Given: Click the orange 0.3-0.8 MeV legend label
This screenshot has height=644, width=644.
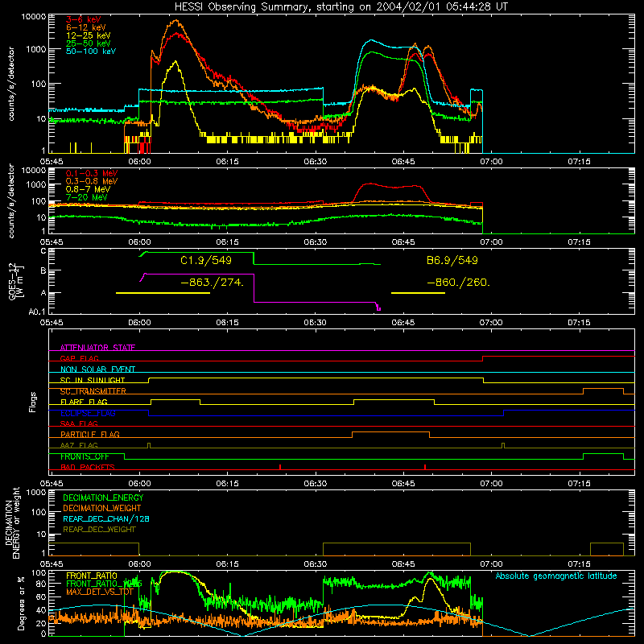Looking at the screenshot, I should [x=92, y=181].
